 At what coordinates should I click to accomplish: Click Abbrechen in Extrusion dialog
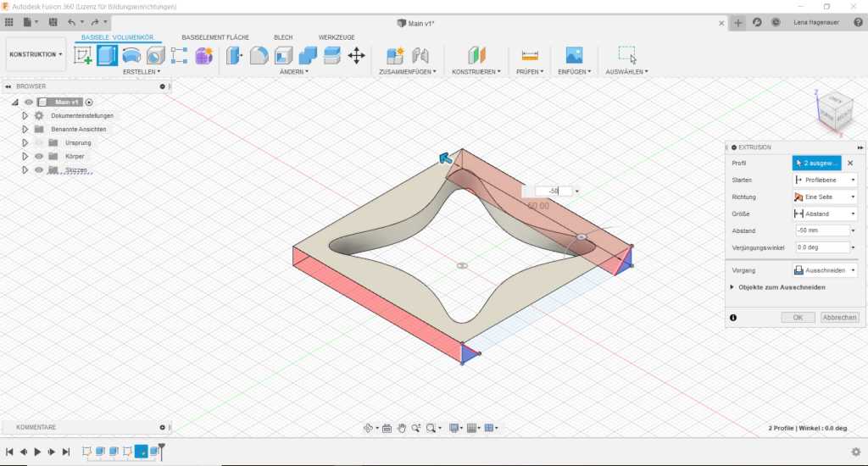[839, 317]
